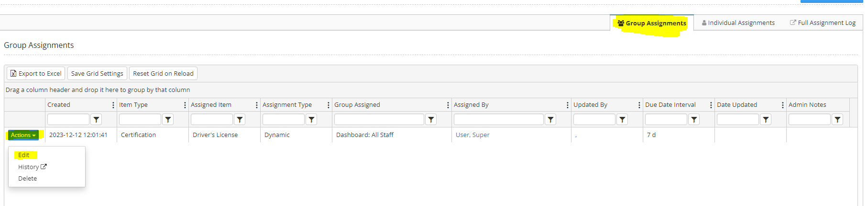Focus the Admin Notes filter input field
The width and height of the screenshot is (868, 206).
(810, 119)
